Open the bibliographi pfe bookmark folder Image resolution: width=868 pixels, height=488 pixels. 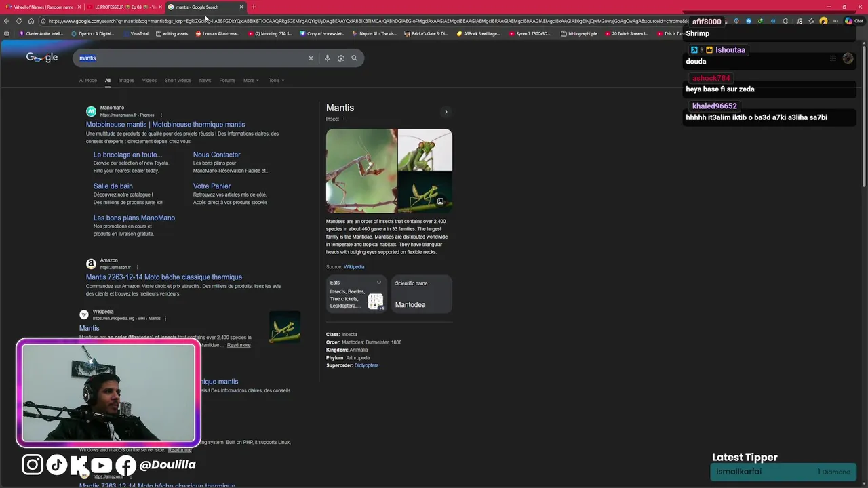tap(579, 33)
